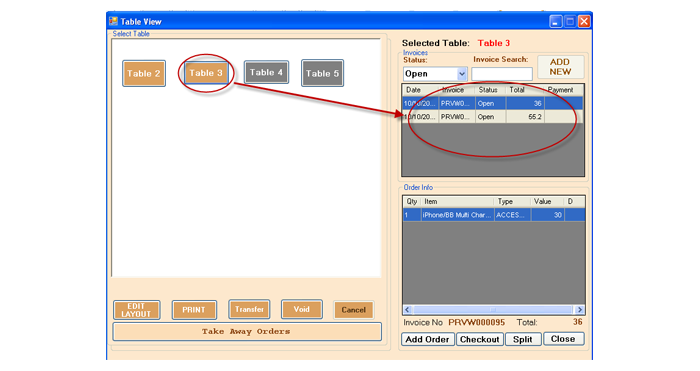Viewport: 700px width, 371px height.
Task: Click the Value column header in Order Info
Action: (x=547, y=201)
